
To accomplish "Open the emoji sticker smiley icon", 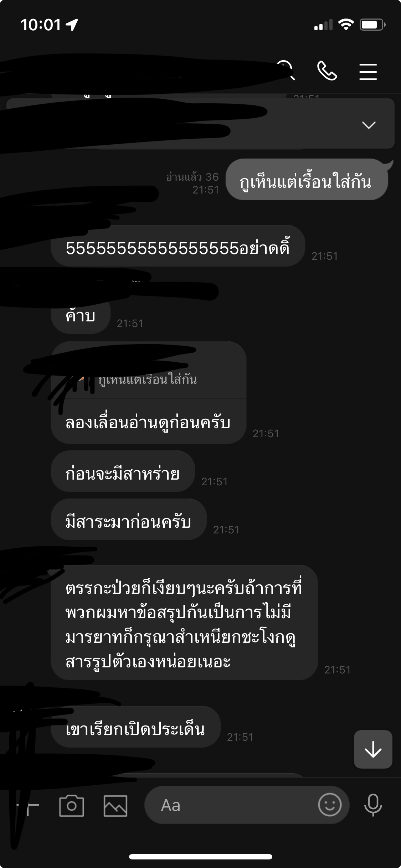I will pos(330,805).
